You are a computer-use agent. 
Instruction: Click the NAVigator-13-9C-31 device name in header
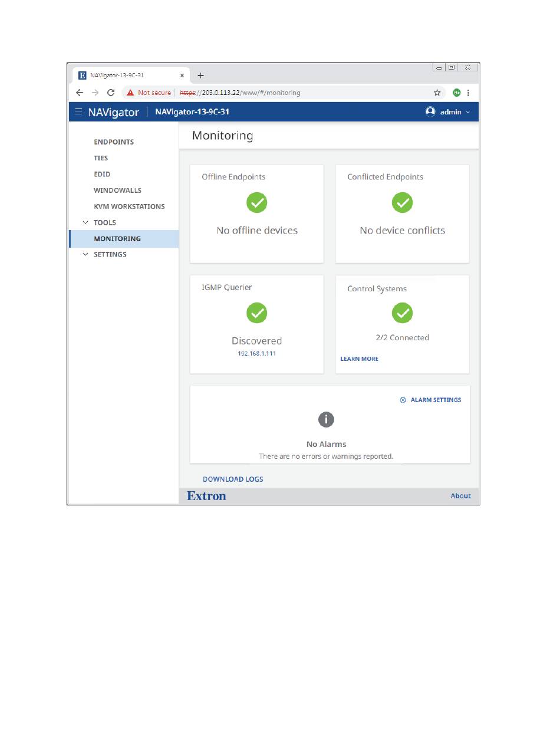192,111
